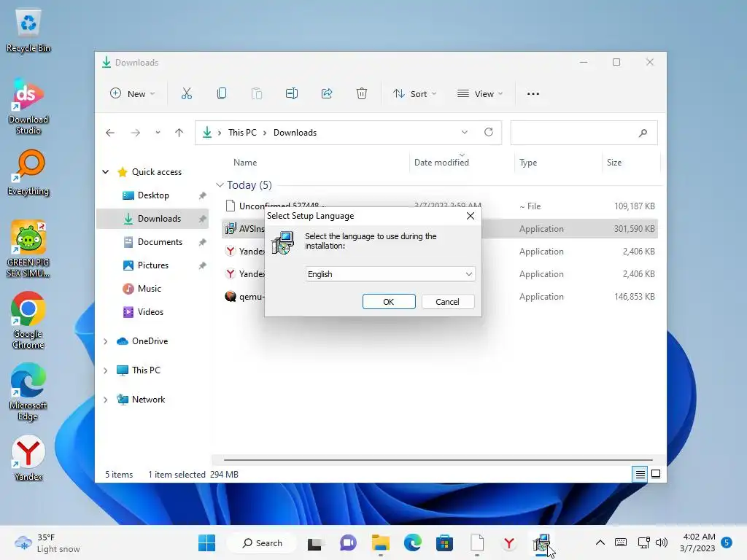Screen dimensions: 747x560
Task: Open Microsoft Store on taskbar
Action: pos(444,542)
